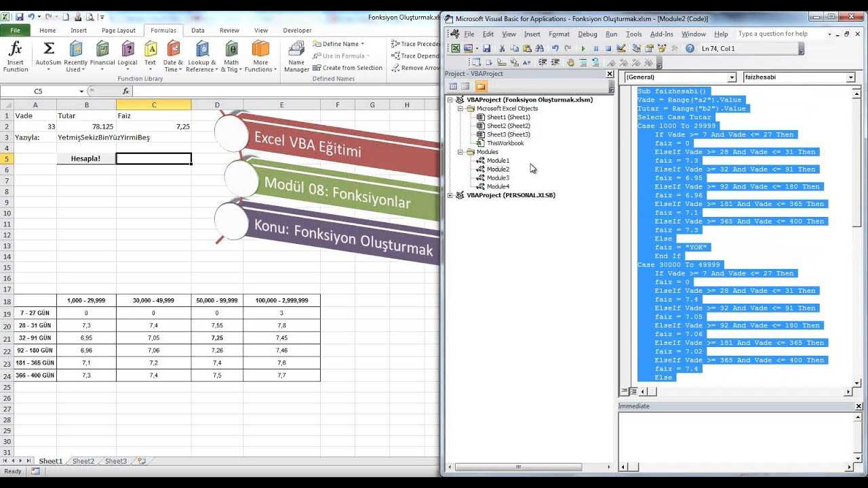868x488 pixels.
Task: Click Trace Precedents in the ribbon
Action: coord(415,44)
